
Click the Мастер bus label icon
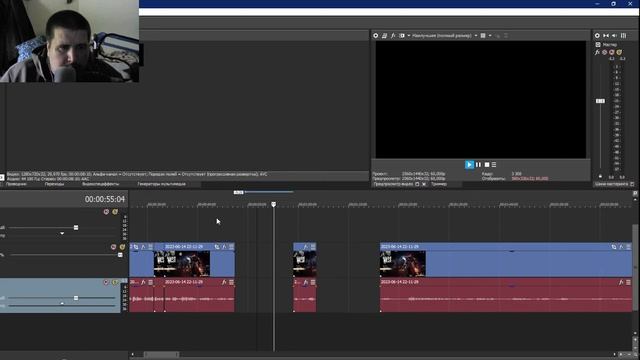click(598, 44)
